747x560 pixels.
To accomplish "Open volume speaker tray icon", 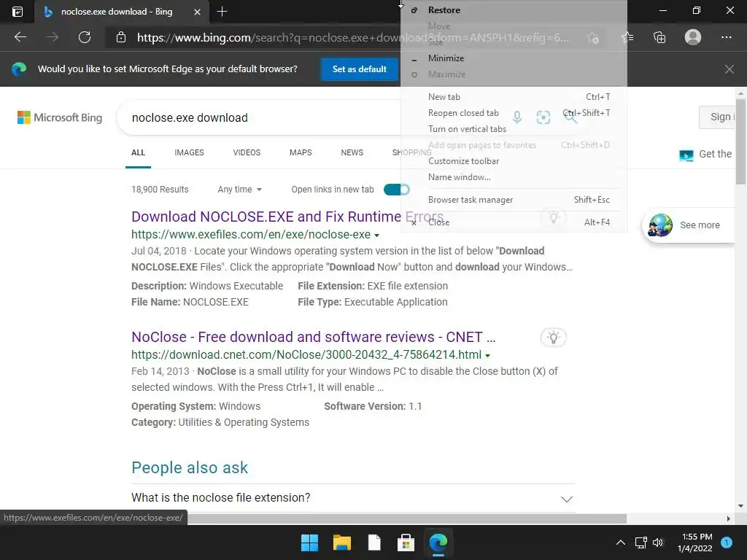I will point(658,542).
